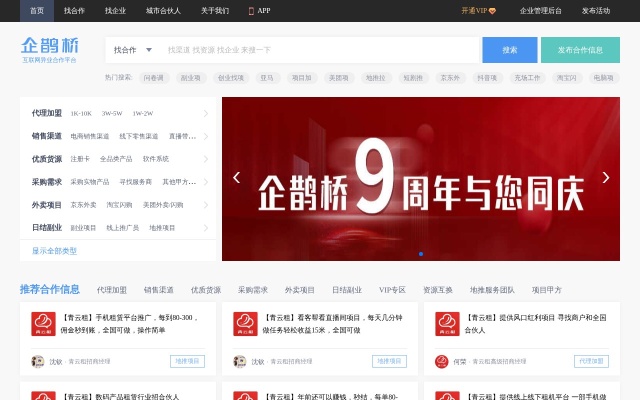The width and height of the screenshot is (640, 400).
Task: Expand the 代理加盟 category arrow
Action: pyautogui.click(x=206, y=113)
